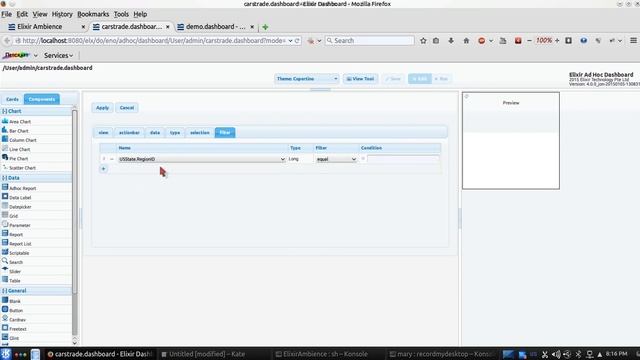Switch to the data tab
Viewport: 640px width, 360px height.
click(x=155, y=133)
